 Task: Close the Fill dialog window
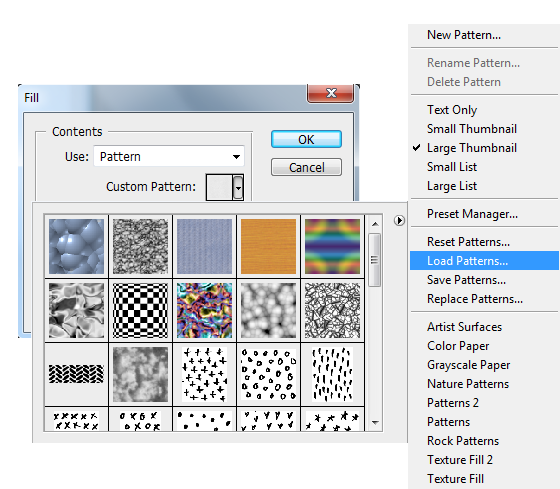(331, 93)
